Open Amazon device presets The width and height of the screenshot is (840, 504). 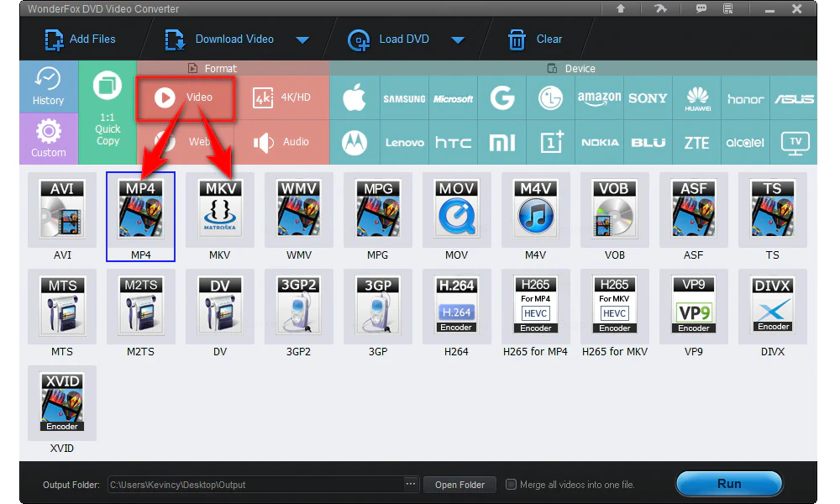[600, 97]
